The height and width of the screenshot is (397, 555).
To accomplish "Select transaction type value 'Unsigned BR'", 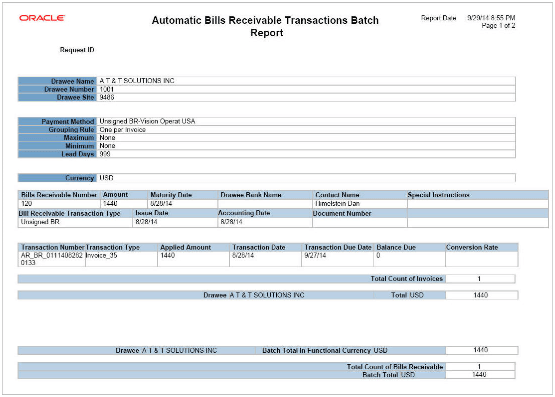I will tap(40, 222).
